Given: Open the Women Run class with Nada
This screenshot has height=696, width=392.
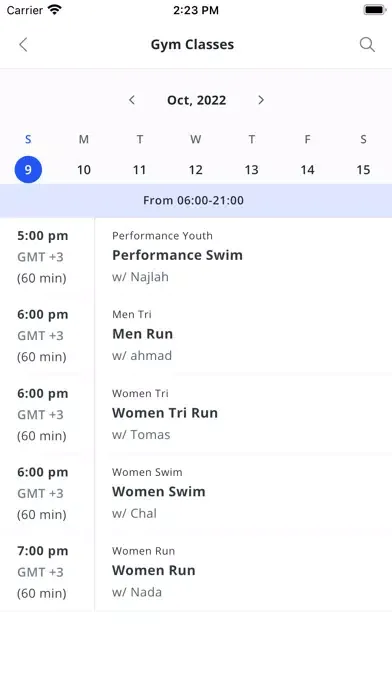Looking at the screenshot, I should (243, 571).
